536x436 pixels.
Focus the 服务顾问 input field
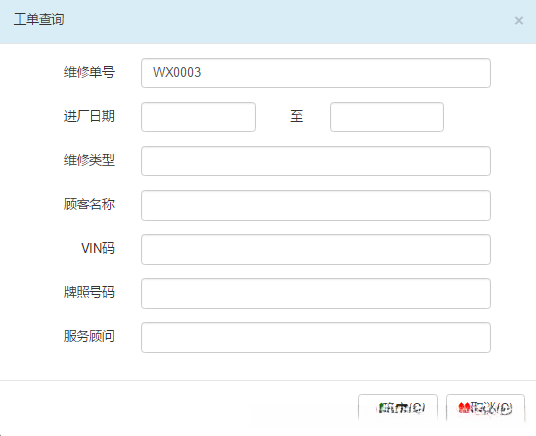[x=316, y=338]
